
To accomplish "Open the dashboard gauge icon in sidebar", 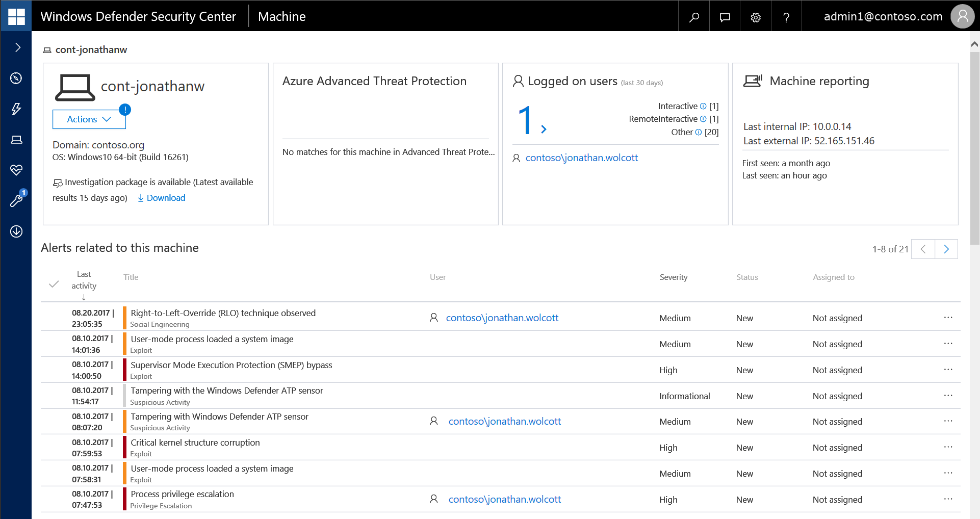I will [x=16, y=78].
